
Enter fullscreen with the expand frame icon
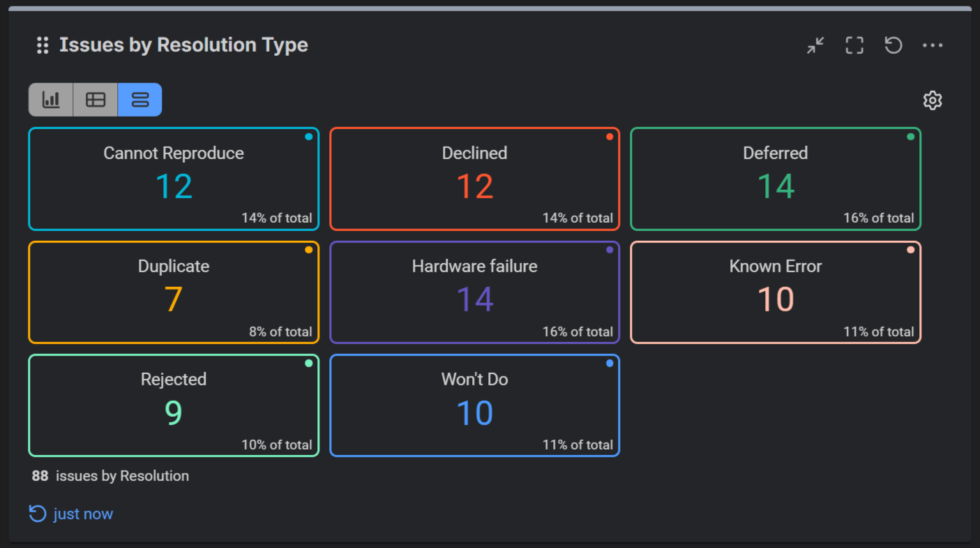(x=854, y=45)
